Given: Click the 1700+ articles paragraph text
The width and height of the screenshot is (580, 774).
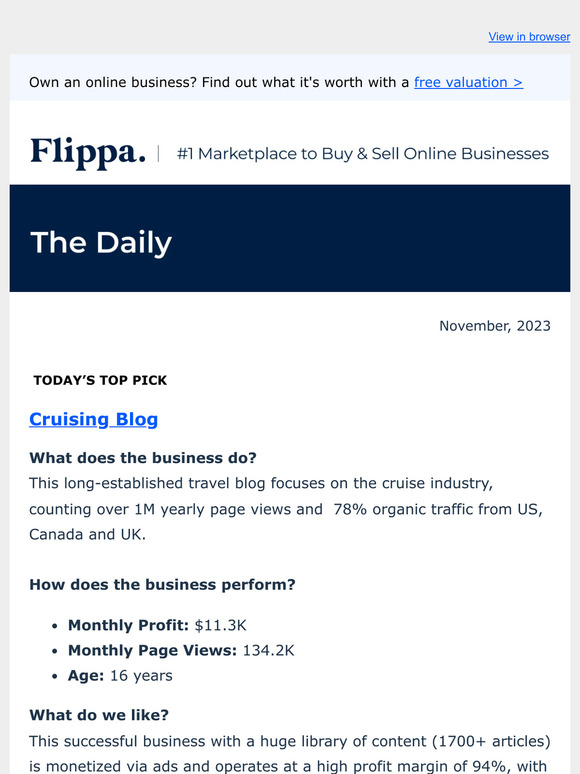Looking at the screenshot, I should [290, 753].
